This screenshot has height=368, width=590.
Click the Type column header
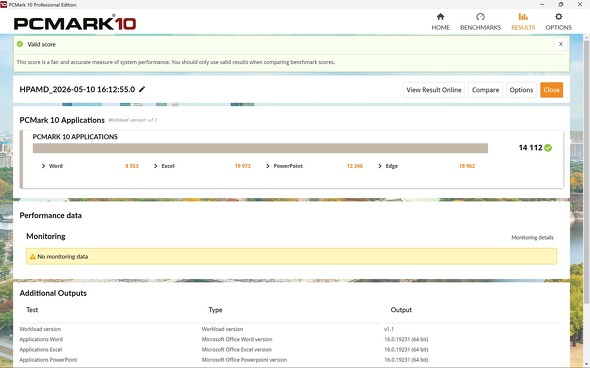point(215,310)
